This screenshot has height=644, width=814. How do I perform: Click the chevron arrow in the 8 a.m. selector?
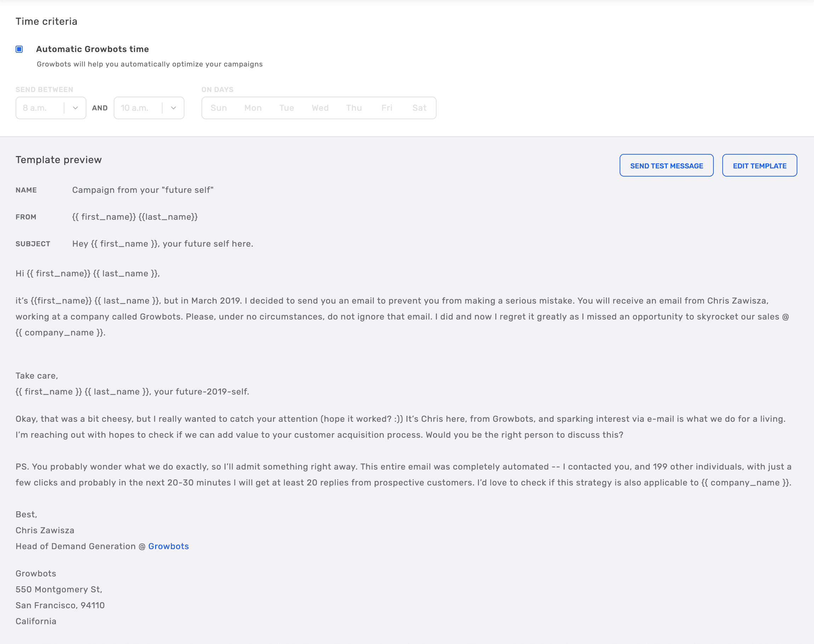pos(75,108)
